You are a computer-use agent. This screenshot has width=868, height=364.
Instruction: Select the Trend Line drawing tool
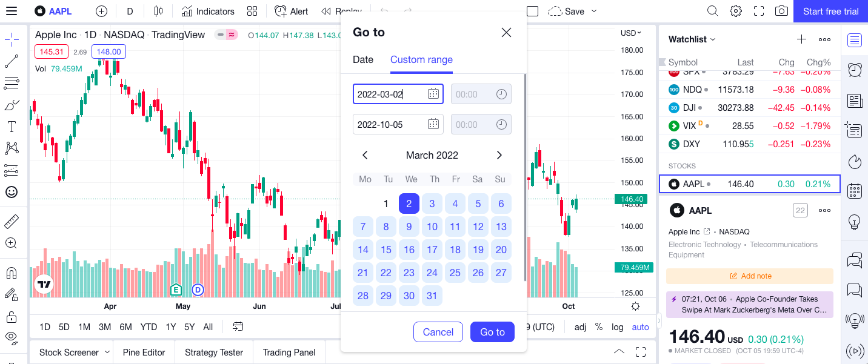[11, 61]
